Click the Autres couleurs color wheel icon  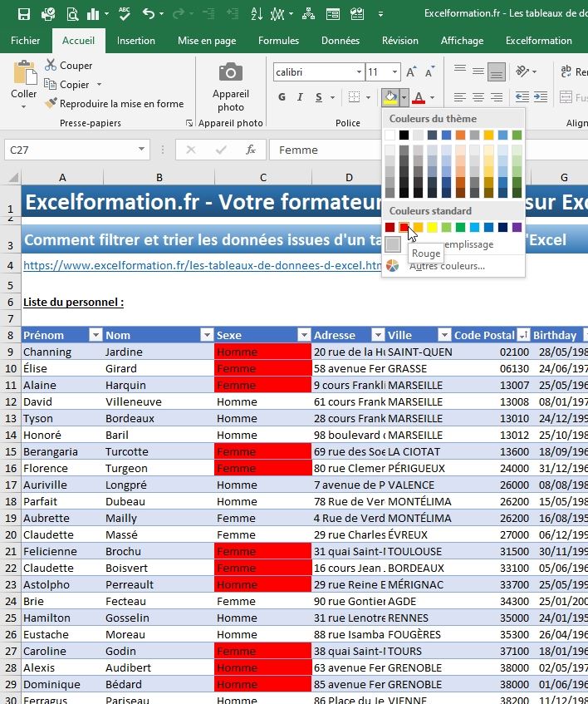point(393,266)
